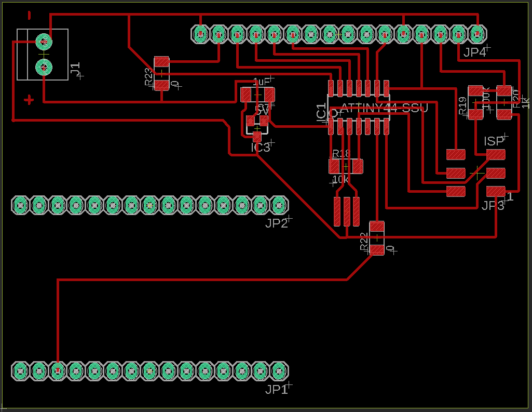Click the rightmost pad of header JP4
The image size is (532, 412).
click(x=478, y=34)
